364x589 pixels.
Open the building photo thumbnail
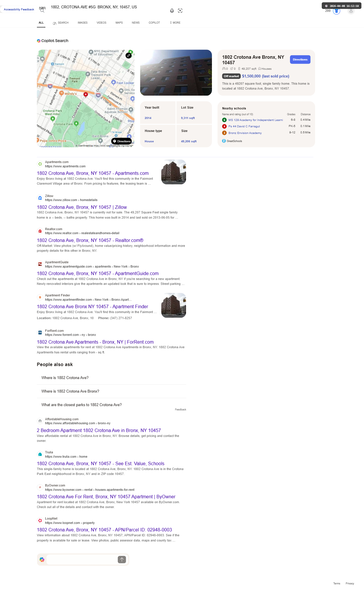coord(176,73)
